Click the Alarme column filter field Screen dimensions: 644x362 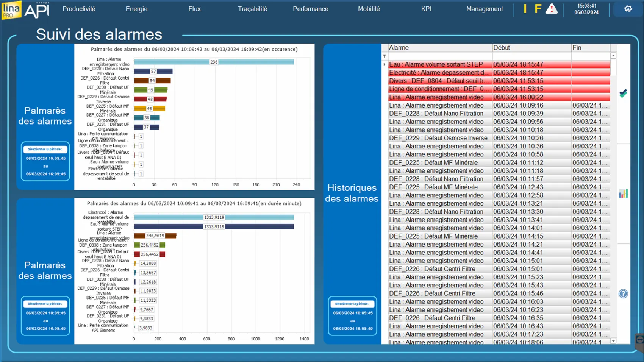439,56
